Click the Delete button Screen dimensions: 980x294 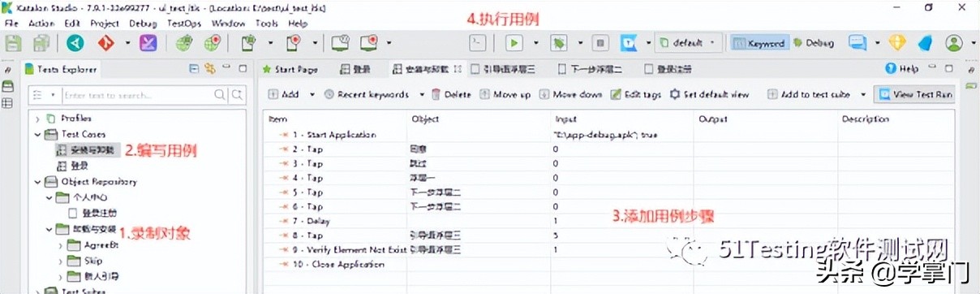click(451, 95)
